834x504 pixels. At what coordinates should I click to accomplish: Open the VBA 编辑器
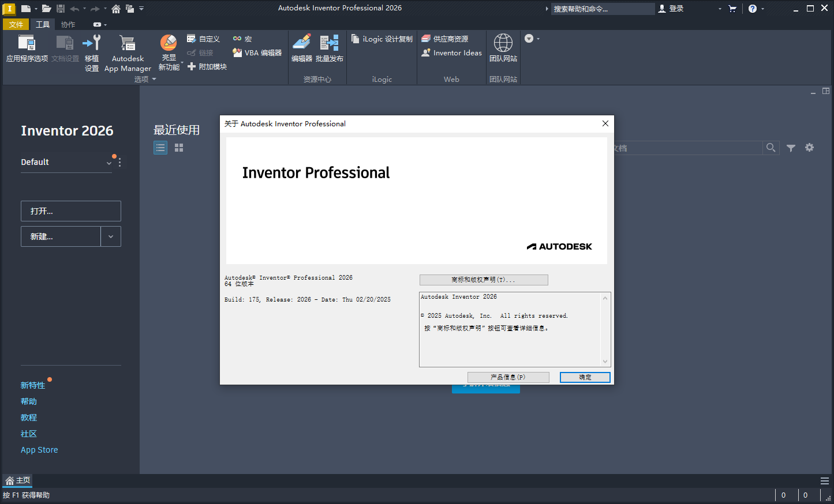tap(256, 52)
